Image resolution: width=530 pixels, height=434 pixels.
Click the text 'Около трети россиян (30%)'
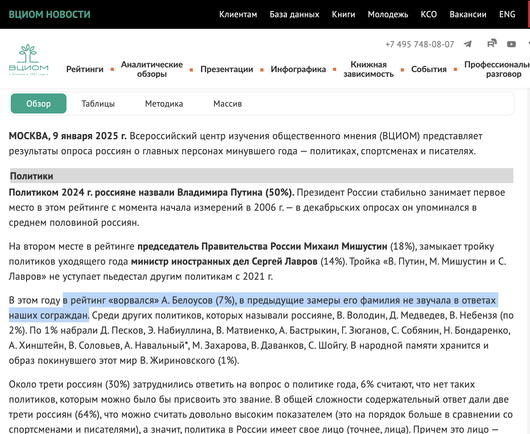pyautogui.click(x=69, y=384)
